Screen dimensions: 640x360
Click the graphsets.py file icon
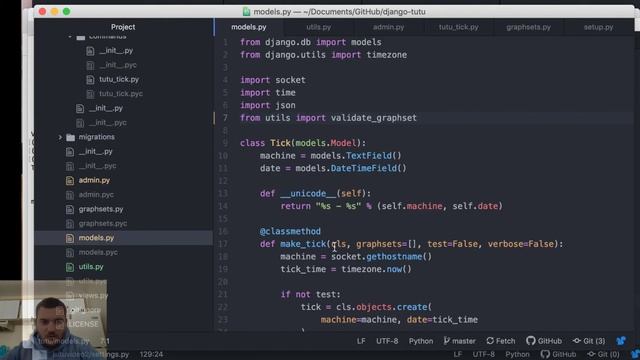(x=70, y=209)
